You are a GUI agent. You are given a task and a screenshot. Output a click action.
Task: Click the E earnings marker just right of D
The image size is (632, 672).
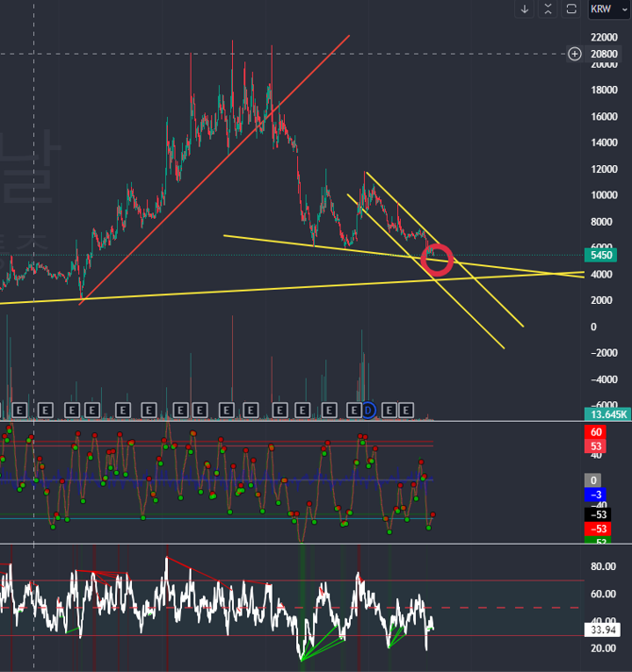click(389, 411)
